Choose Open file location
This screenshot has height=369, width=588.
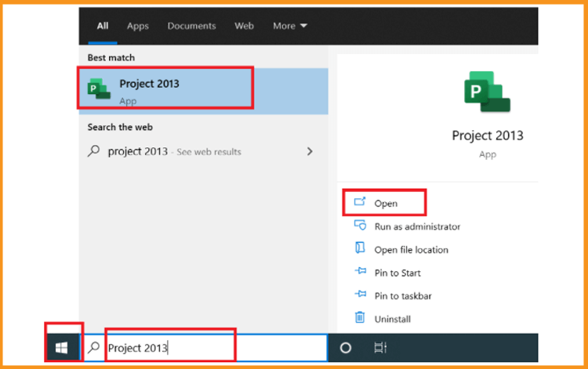click(x=411, y=250)
